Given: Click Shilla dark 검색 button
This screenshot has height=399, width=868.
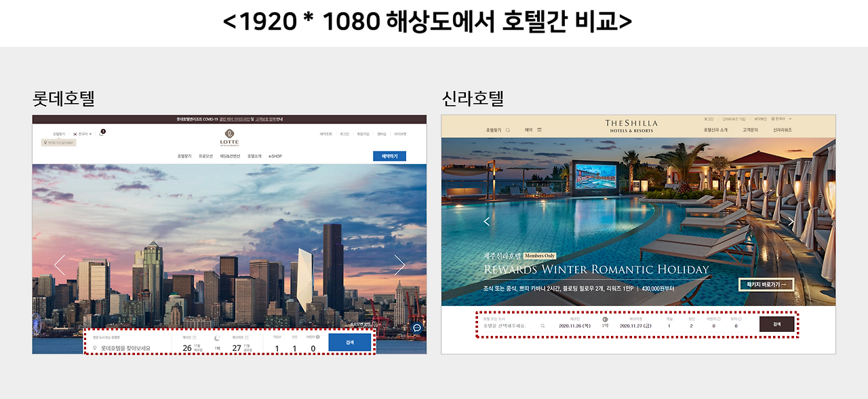Looking at the screenshot, I should coord(776,324).
